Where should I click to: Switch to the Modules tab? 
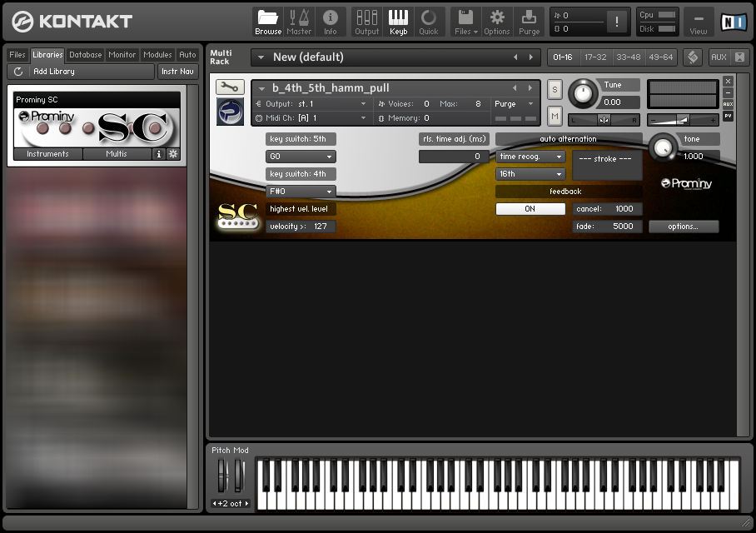click(157, 55)
